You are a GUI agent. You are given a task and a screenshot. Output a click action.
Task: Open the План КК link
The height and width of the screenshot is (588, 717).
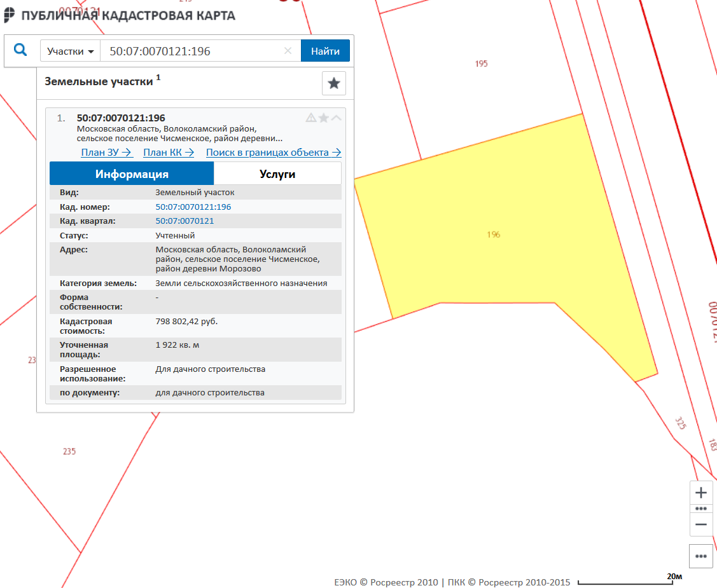169,152
